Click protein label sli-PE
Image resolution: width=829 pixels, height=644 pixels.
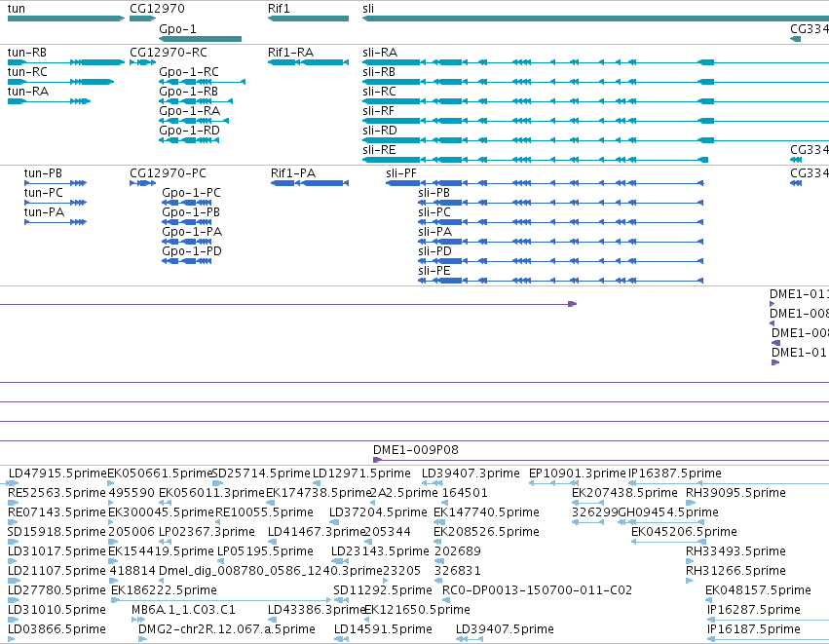coord(434,271)
